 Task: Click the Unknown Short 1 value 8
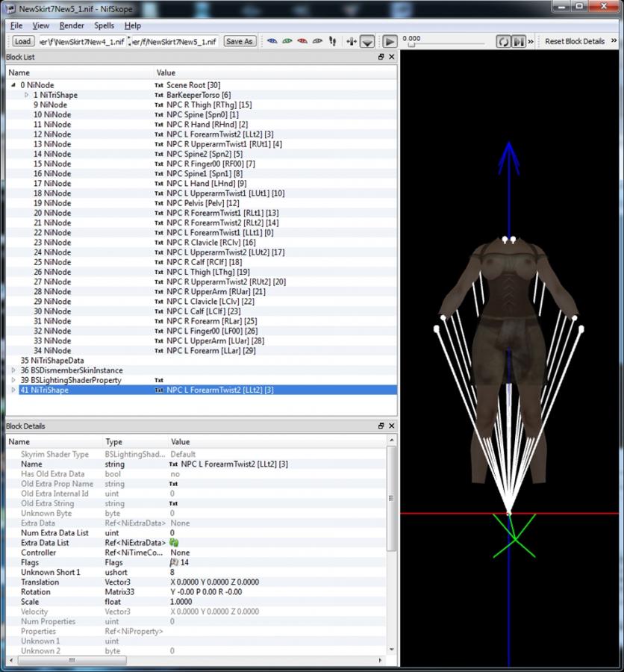point(172,572)
